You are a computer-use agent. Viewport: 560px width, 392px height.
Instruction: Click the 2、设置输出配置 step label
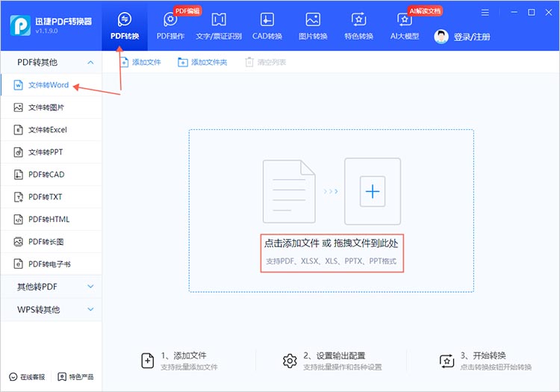pyautogui.click(x=335, y=355)
